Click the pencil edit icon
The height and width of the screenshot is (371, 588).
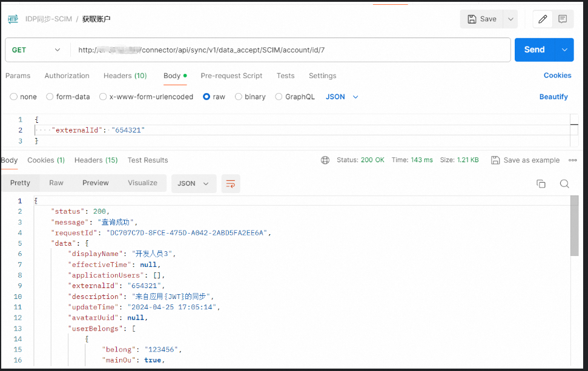[543, 19]
